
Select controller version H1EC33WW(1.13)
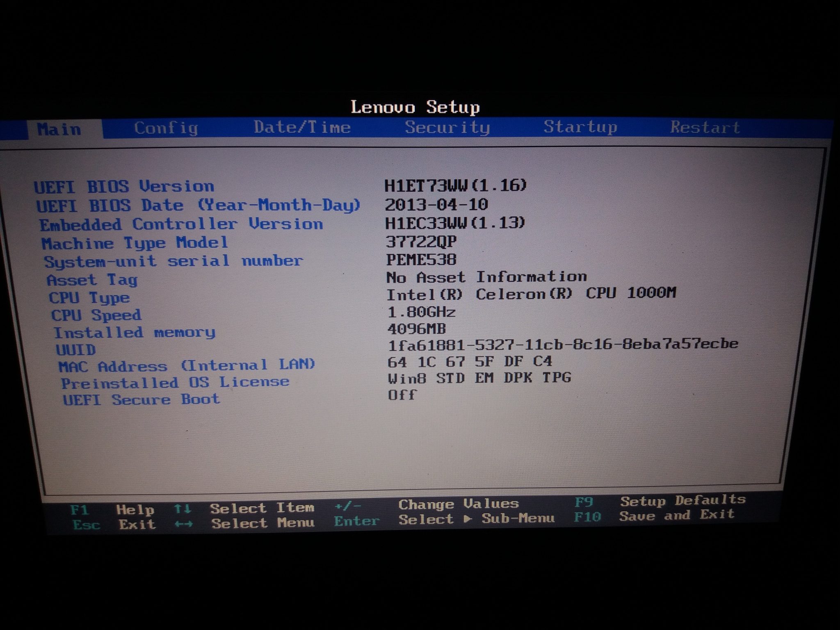point(455,223)
